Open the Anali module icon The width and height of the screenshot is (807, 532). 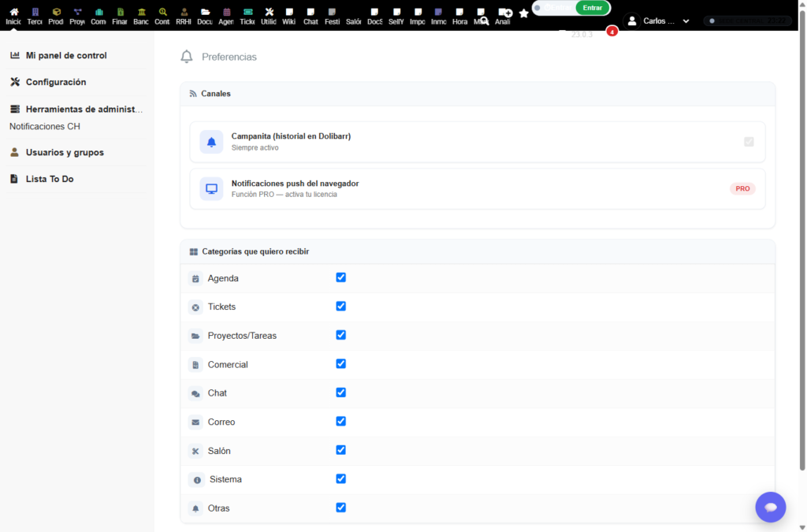point(503,12)
